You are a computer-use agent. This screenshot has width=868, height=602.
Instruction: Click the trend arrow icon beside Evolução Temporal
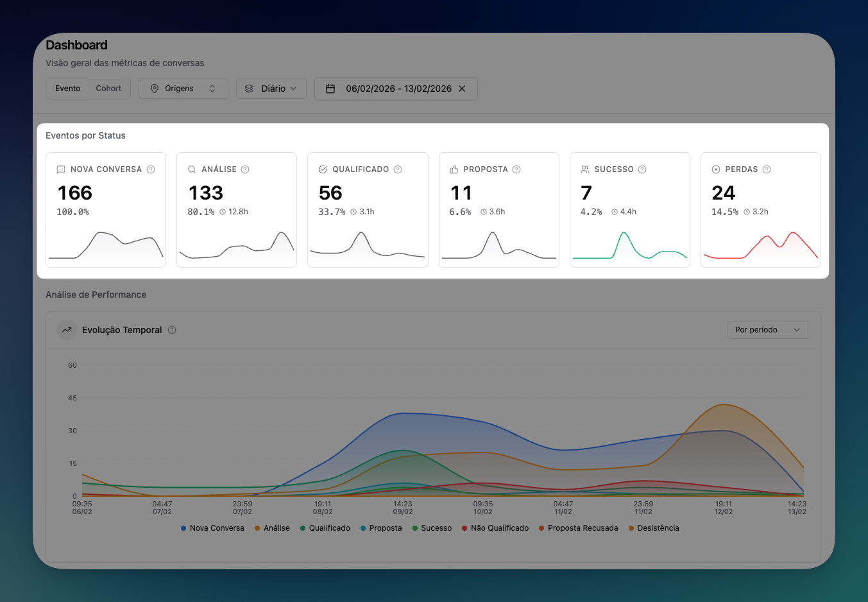click(x=66, y=329)
